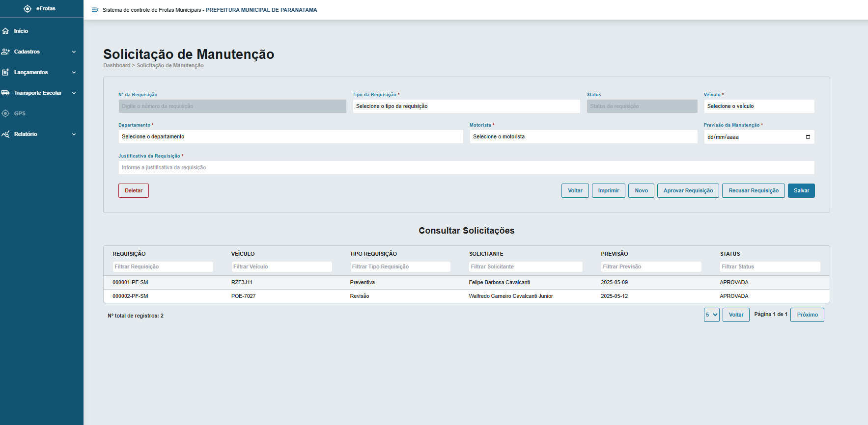Go to Dashboard via breadcrumb link

pyautogui.click(x=117, y=66)
